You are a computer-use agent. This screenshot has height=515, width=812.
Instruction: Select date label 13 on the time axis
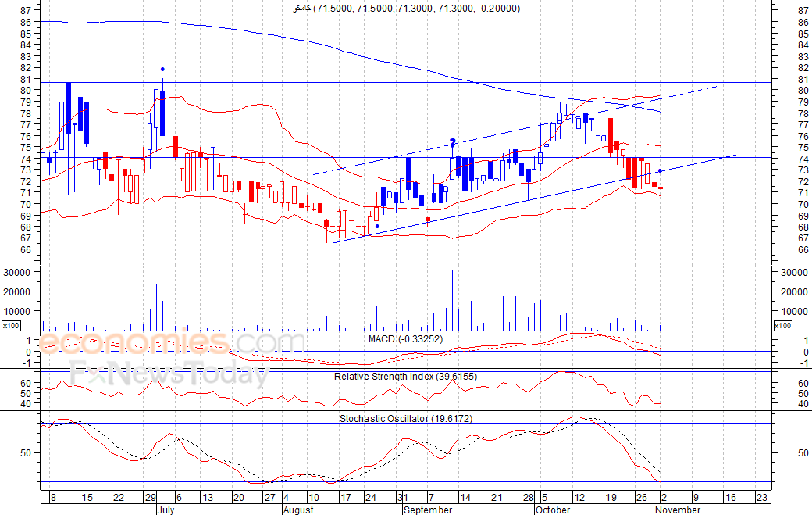[207, 497]
